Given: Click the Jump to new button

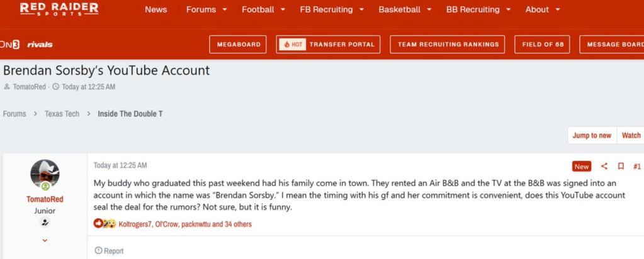Looking at the screenshot, I should click(x=592, y=135).
